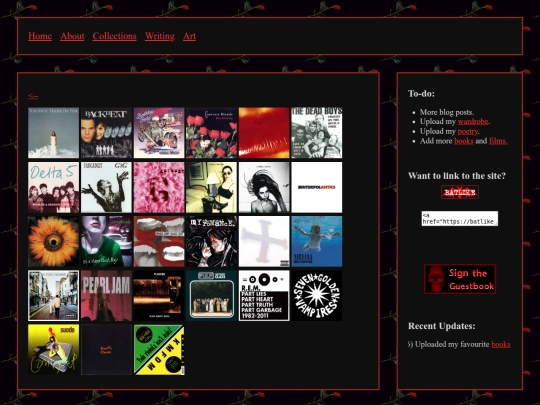The image size is (540, 405).
Task: Open the Seven Golden Vampires album cover
Action: tap(317, 295)
